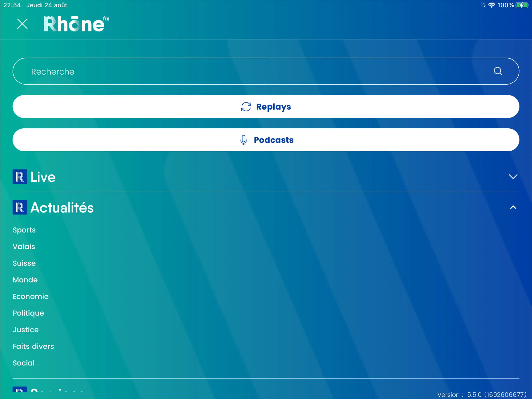Tap the Wi-Fi status icon
This screenshot has height=399, width=532.
click(x=492, y=5)
